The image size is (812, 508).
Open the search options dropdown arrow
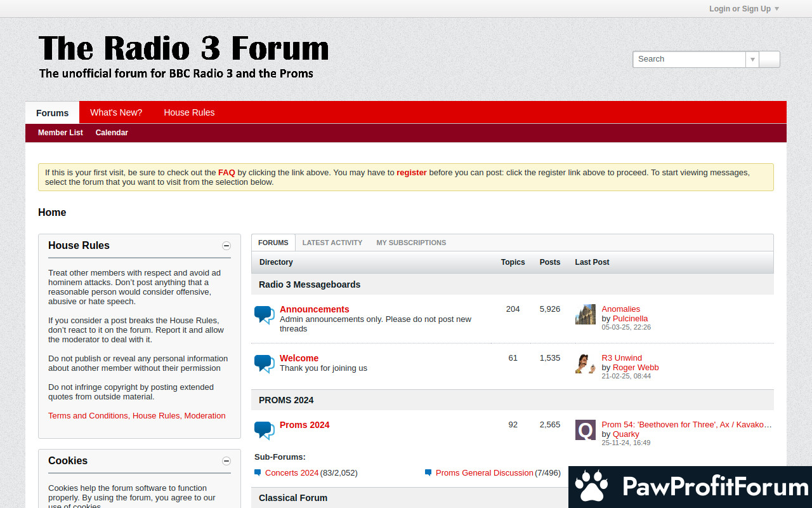pyautogui.click(x=752, y=59)
